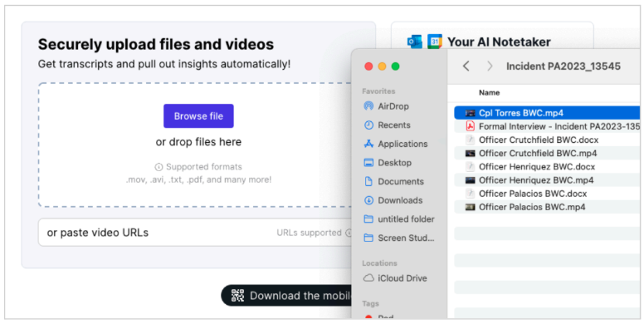
Task: Click the Cpl Torres BWC.mp4 video thumbnail icon
Action: pos(470,113)
